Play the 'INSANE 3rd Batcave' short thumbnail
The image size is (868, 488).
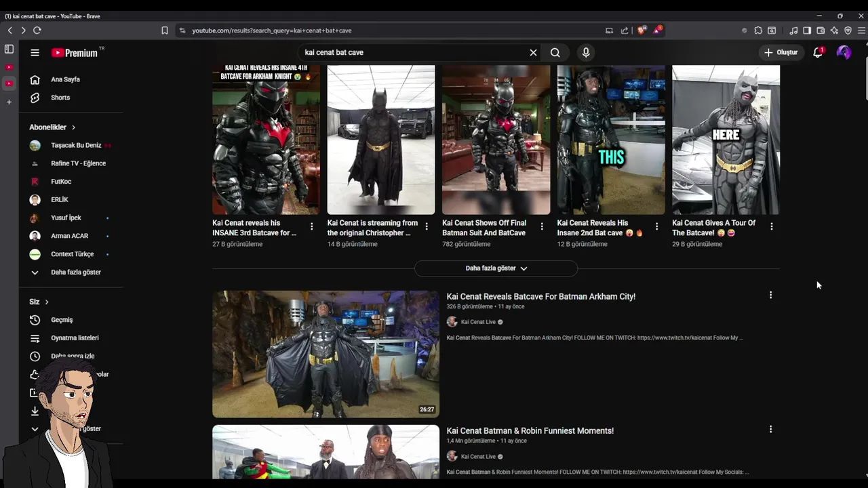pos(266,140)
